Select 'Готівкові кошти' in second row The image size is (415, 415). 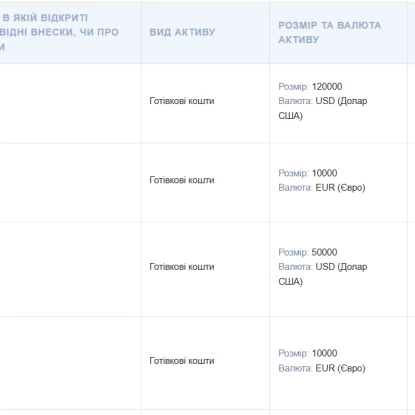(x=182, y=180)
